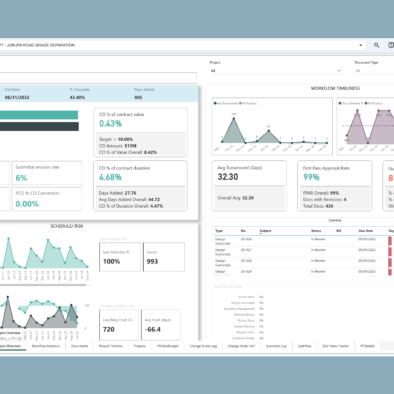Click the Docs with Revisions: 4 text
The width and height of the screenshot is (394, 394).
tap(325, 199)
